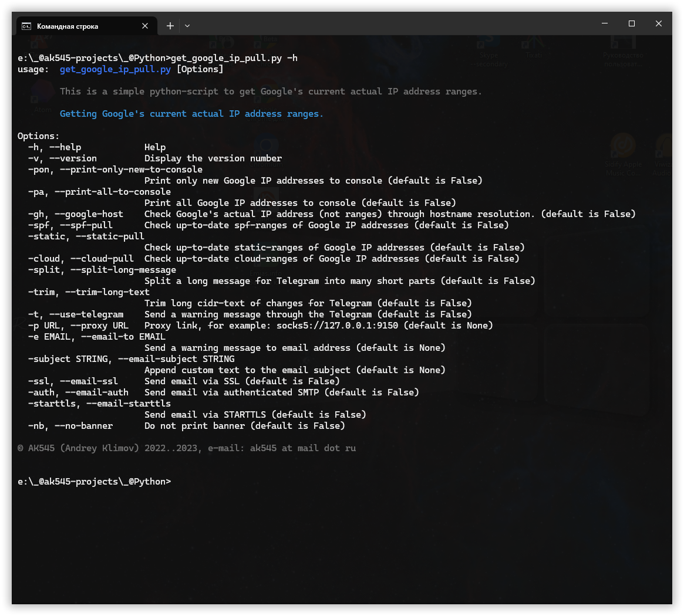Click the '-v, --version' option
Viewport: 684px width, 616px height.
click(62, 158)
